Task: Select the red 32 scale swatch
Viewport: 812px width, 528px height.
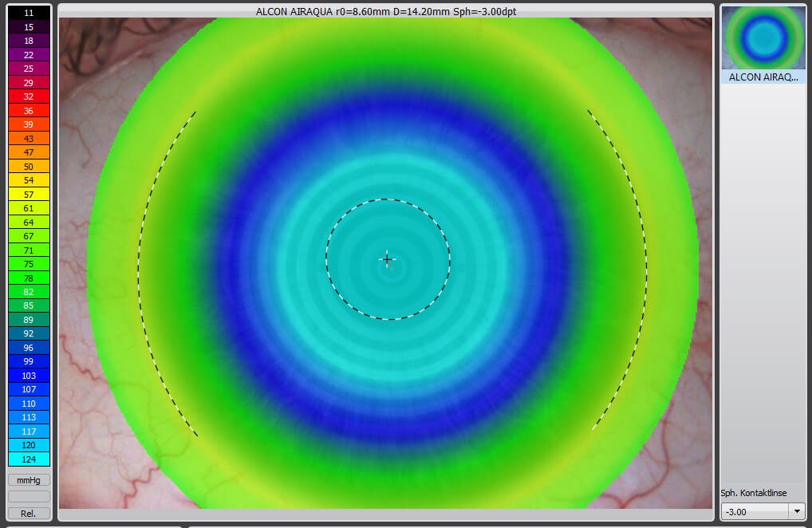Action: coord(29,97)
